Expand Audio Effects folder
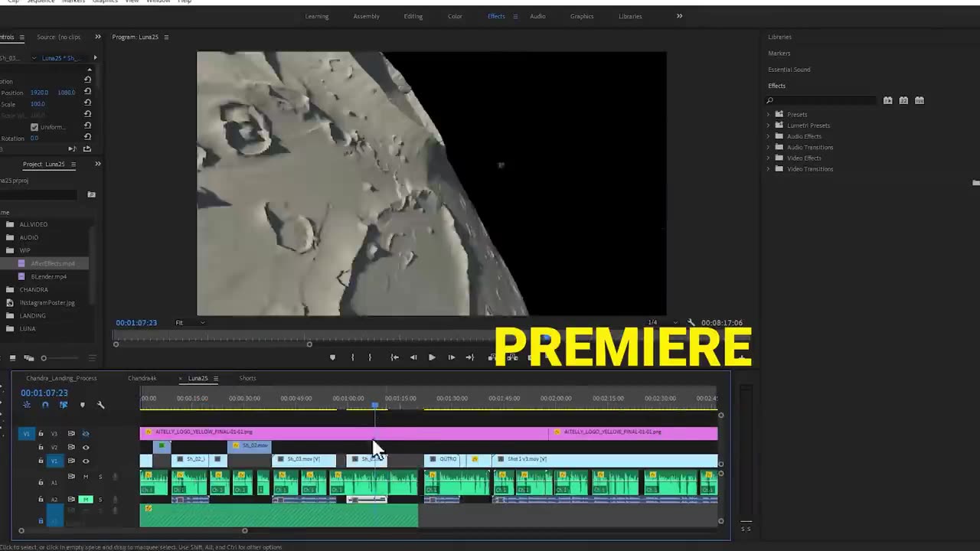The image size is (980, 551). [769, 136]
